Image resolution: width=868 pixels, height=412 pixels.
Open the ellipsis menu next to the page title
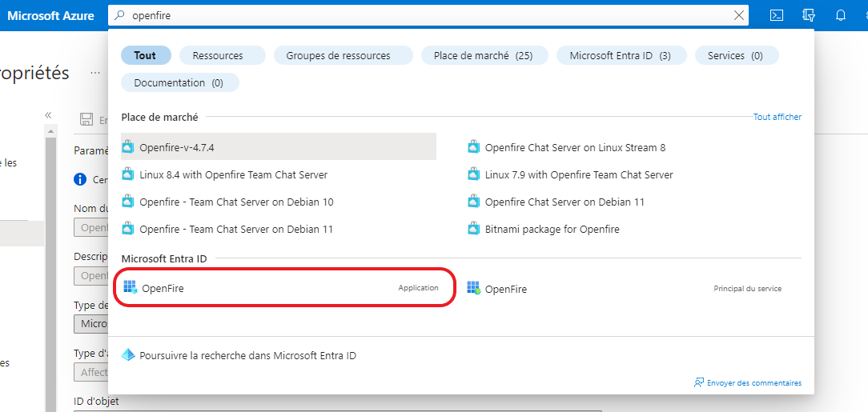coord(95,73)
